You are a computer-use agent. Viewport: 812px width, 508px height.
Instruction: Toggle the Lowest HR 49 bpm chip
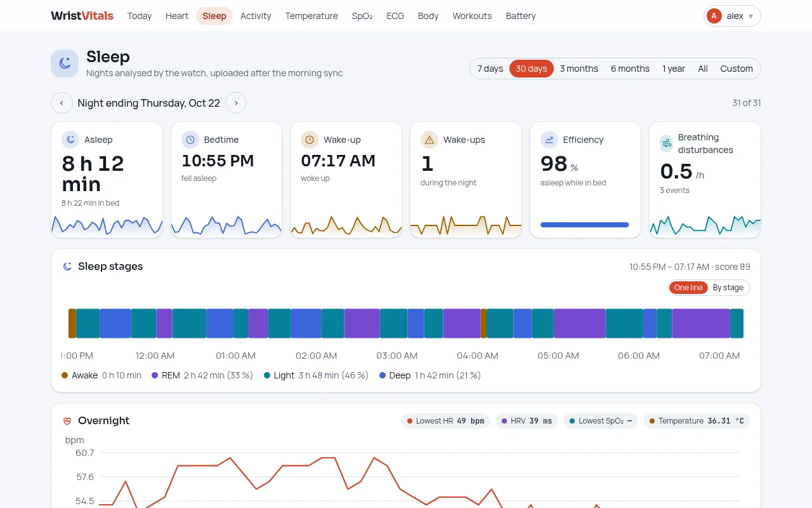(x=445, y=421)
